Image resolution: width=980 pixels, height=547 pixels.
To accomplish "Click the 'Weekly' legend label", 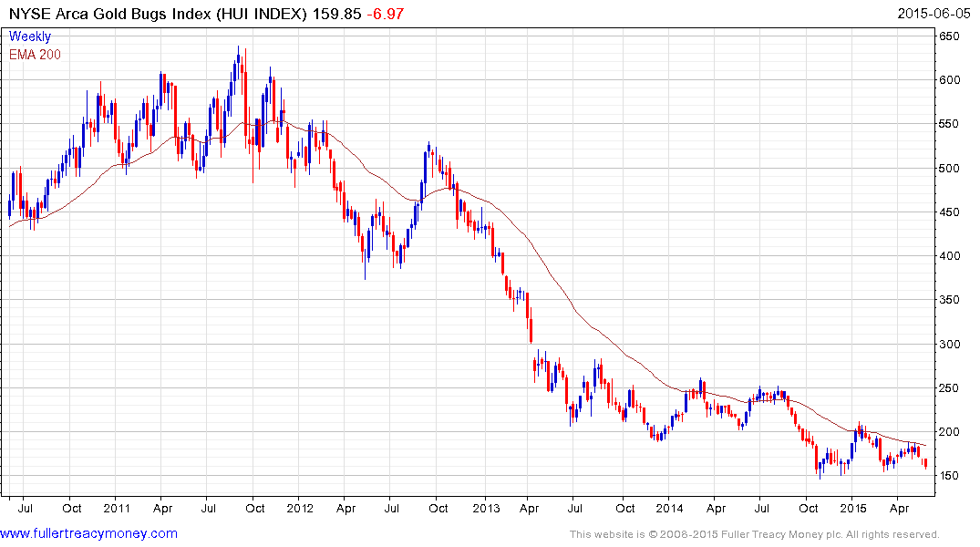I will 30,36.
